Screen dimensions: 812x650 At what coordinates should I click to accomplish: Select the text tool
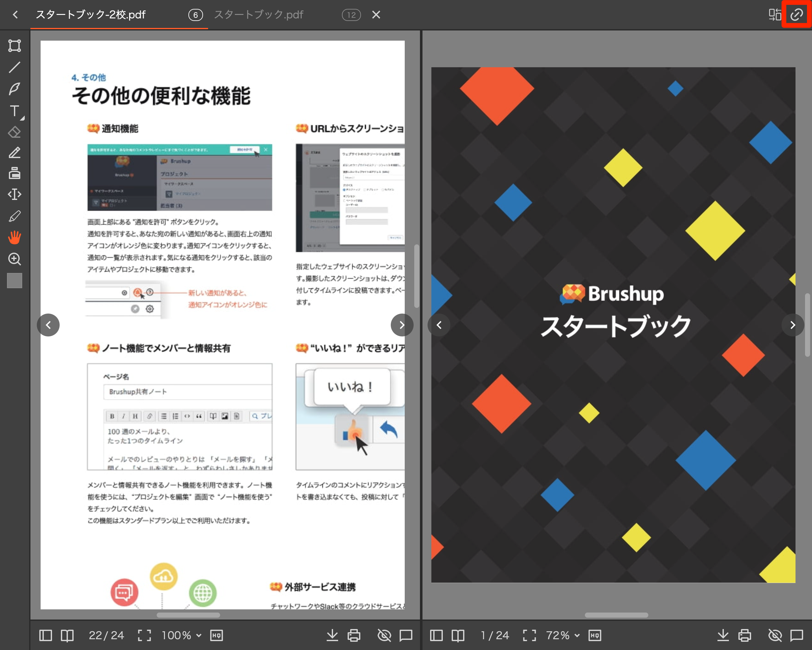[x=14, y=111]
